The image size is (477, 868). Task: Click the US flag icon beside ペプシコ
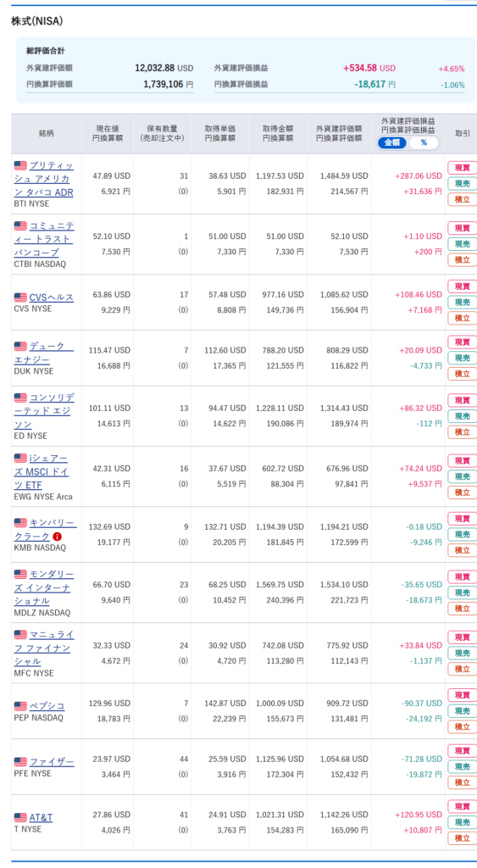(20, 706)
